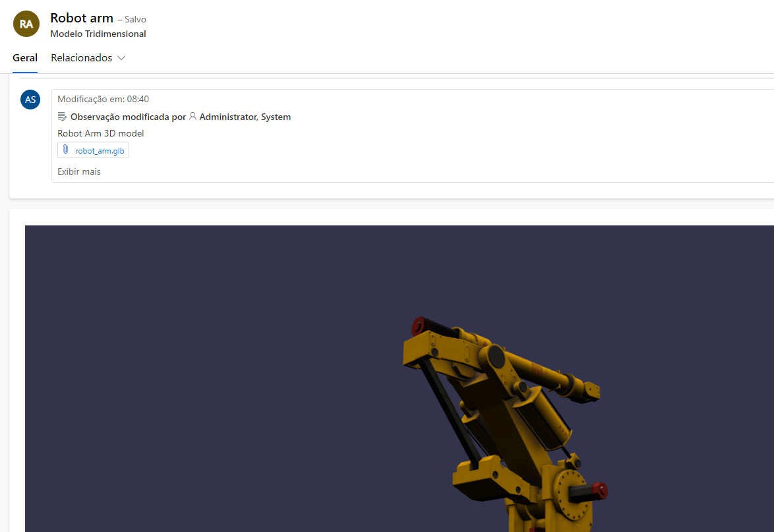
Task: Click the "Administrator, System" user name
Action: (x=244, y=117)
